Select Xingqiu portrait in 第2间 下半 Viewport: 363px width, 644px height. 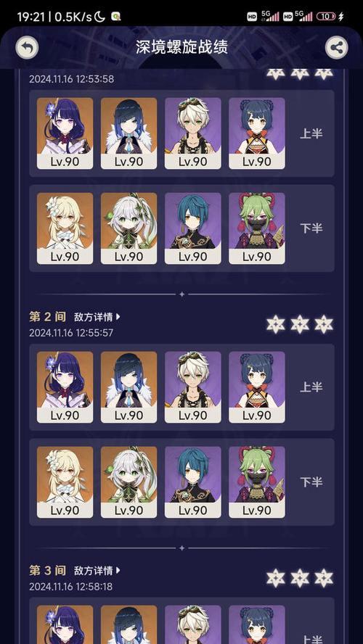coord(193,482)
